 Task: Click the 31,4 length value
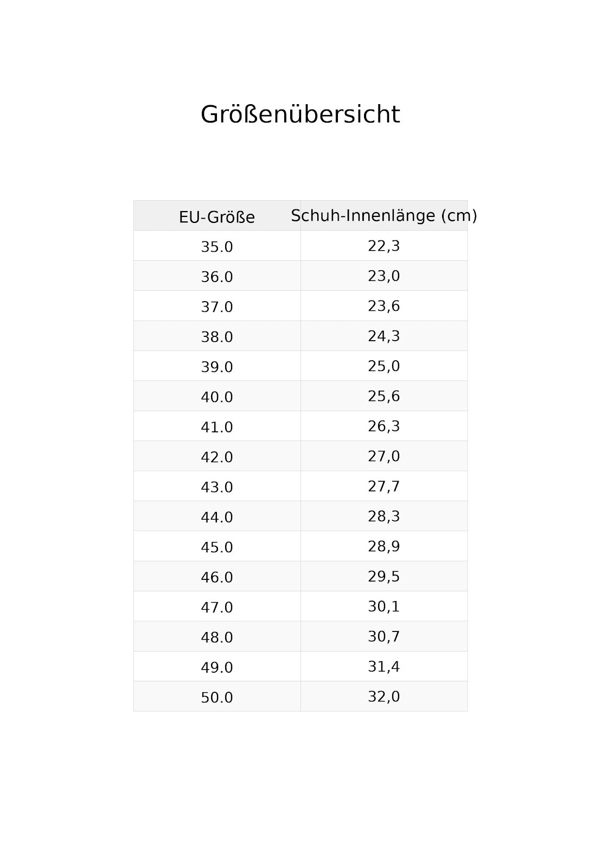384,666
